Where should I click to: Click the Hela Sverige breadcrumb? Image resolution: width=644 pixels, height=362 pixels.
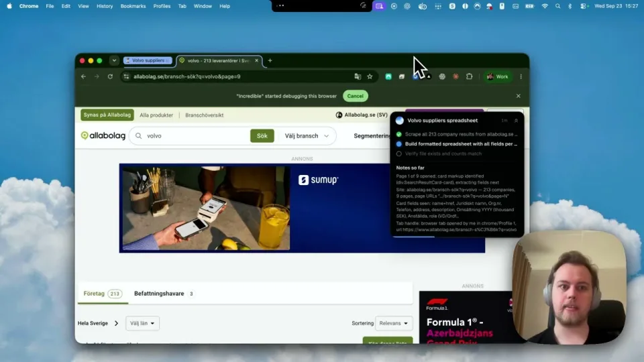point(93,323)
